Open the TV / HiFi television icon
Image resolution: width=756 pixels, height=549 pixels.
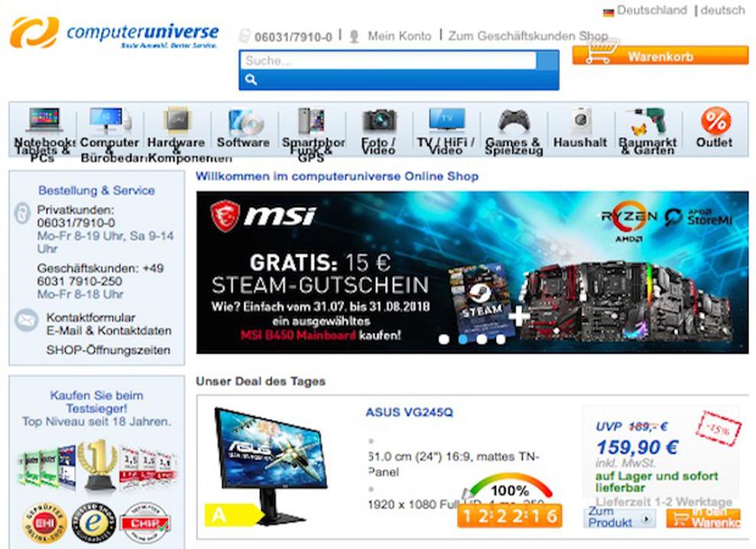(446, 119)
